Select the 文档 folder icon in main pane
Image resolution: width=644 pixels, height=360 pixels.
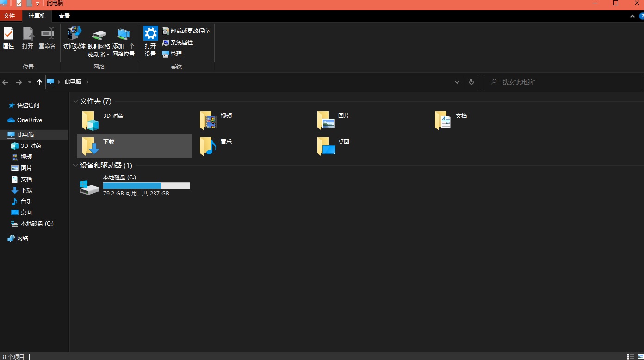(x=443, y=121)
